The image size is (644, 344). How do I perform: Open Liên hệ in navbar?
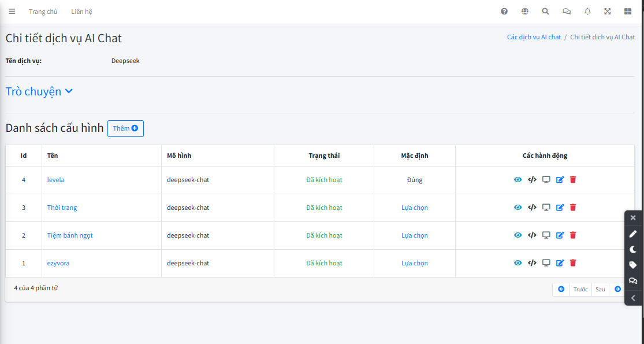[x=82, y=12]
